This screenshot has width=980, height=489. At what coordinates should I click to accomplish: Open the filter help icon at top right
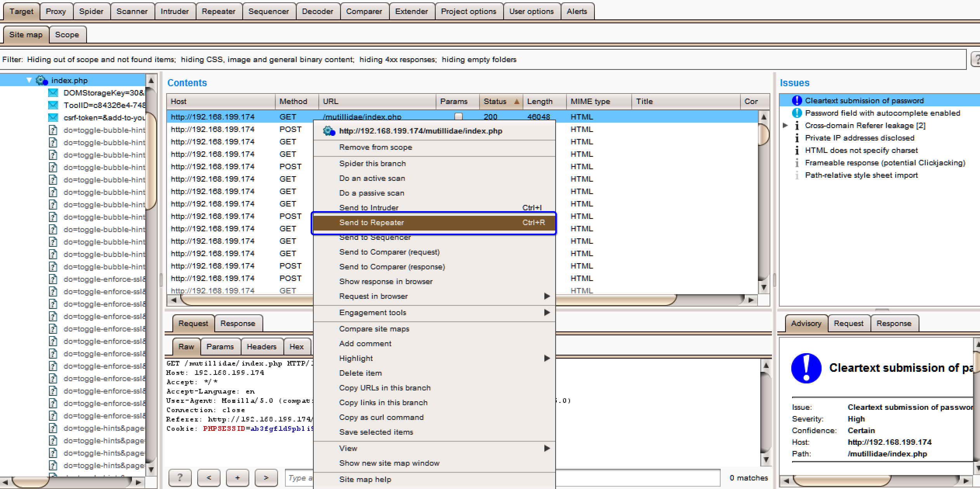[977, 59]
